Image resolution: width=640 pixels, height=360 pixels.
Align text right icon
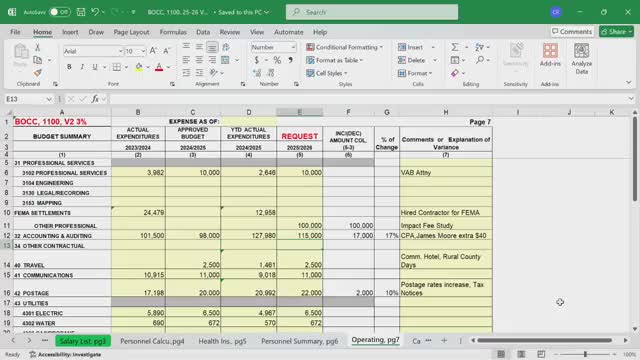[x=212, y=60]
